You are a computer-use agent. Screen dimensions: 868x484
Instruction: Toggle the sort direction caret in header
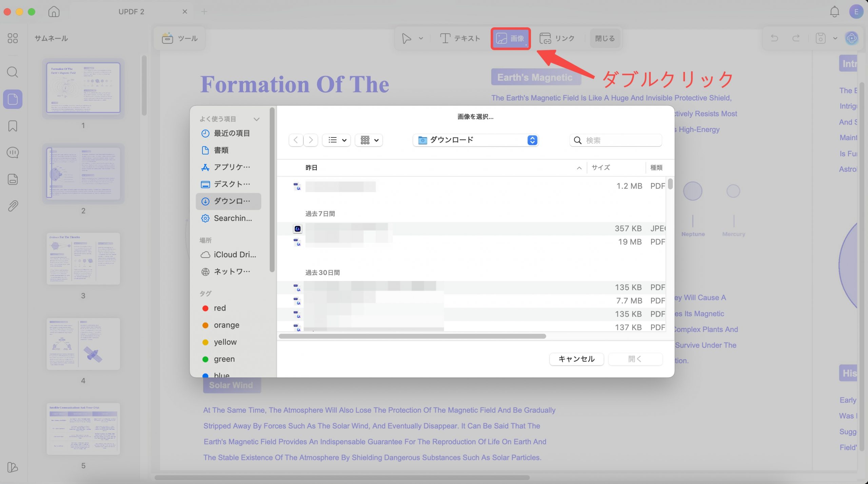(579, 168)
